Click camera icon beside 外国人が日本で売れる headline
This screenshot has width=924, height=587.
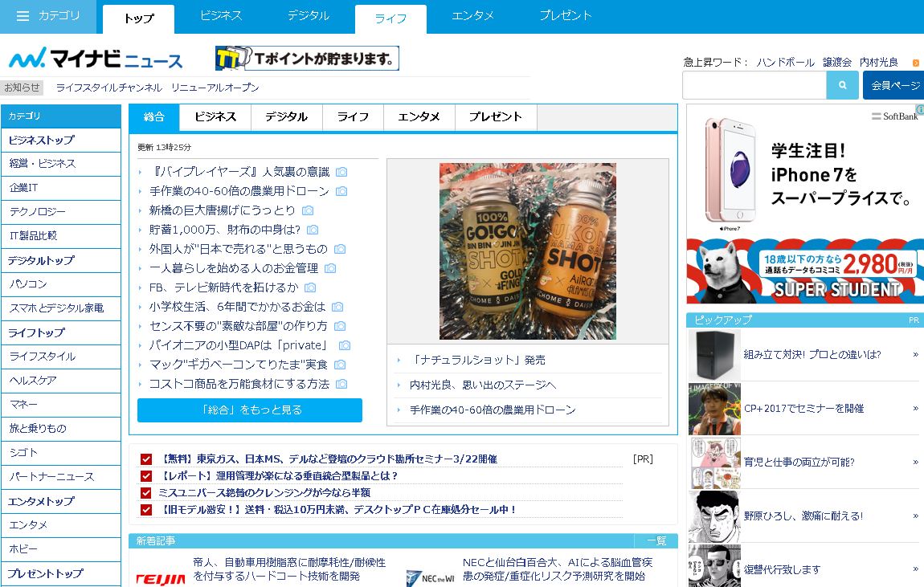coord(339,249)
